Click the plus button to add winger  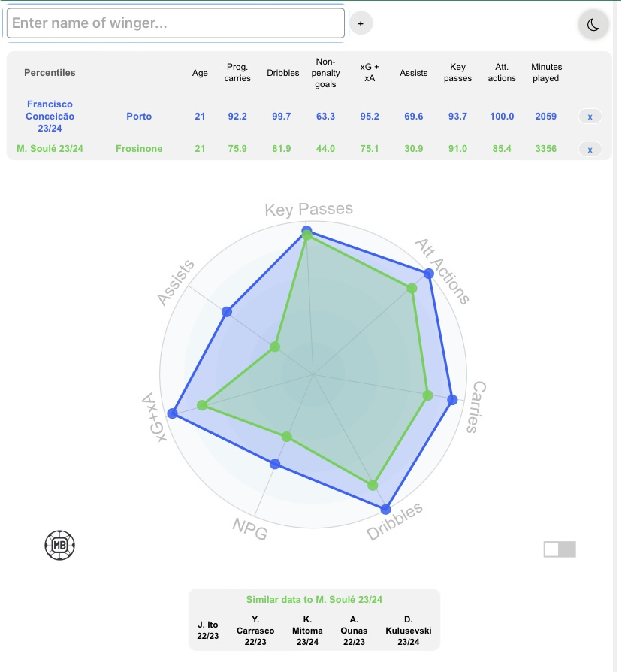pos(361,23)
